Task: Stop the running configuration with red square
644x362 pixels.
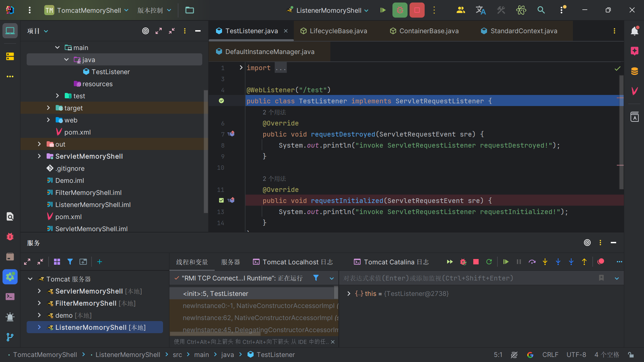Action: click(417, 10)
